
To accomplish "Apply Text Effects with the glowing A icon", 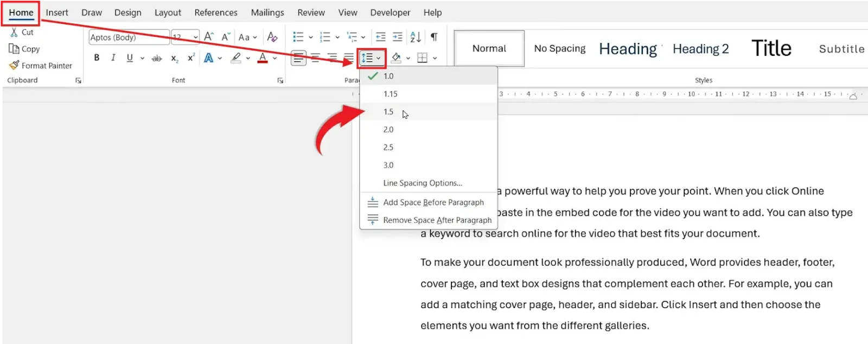I will [208, 58].
